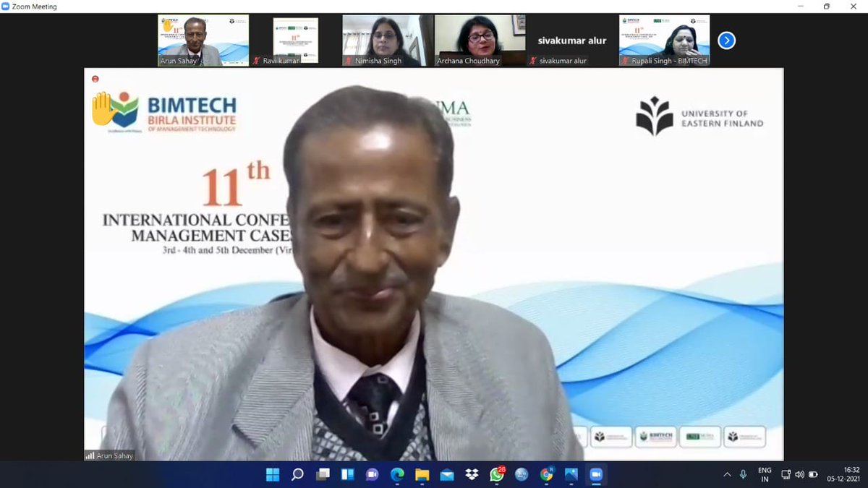Click muted mic icon beside sivakumar alur's name

(533, 61)
